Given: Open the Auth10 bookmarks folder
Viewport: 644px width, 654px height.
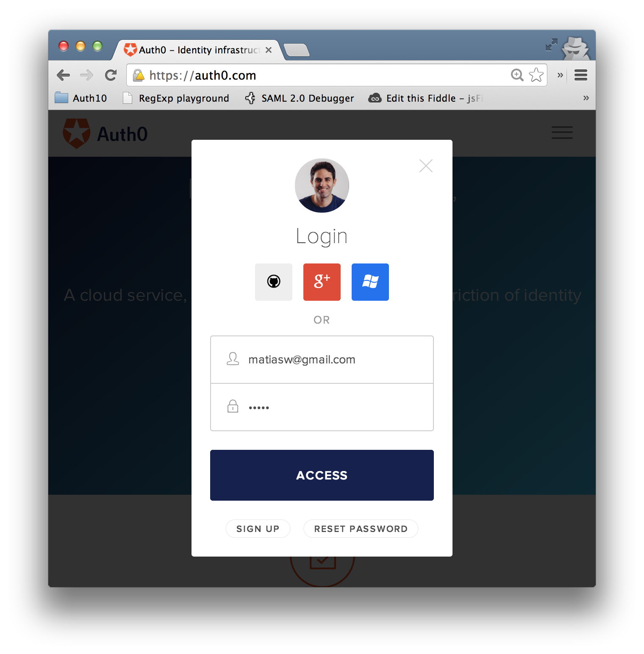Looking at the screenshot, I should pos(81,98).
